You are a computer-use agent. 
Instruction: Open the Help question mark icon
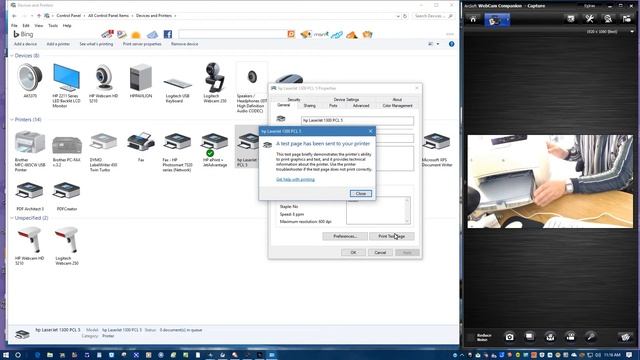pos(451,44)
